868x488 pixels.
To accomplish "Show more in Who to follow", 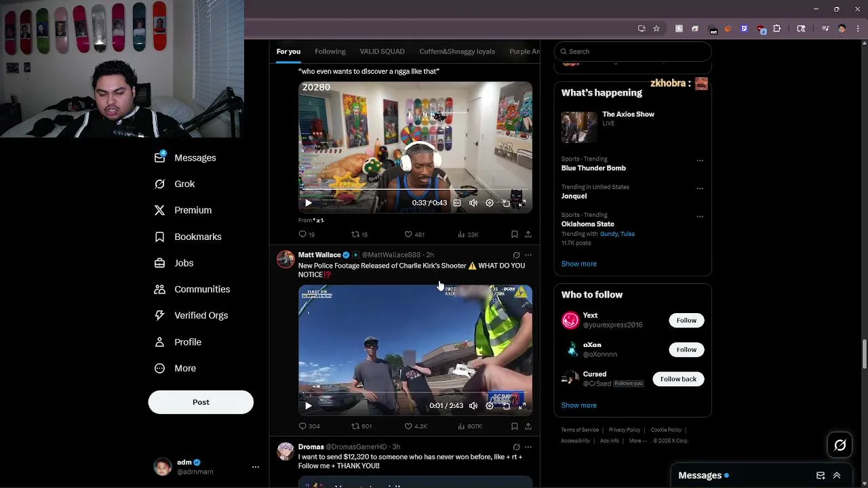I will click(579, 405).
